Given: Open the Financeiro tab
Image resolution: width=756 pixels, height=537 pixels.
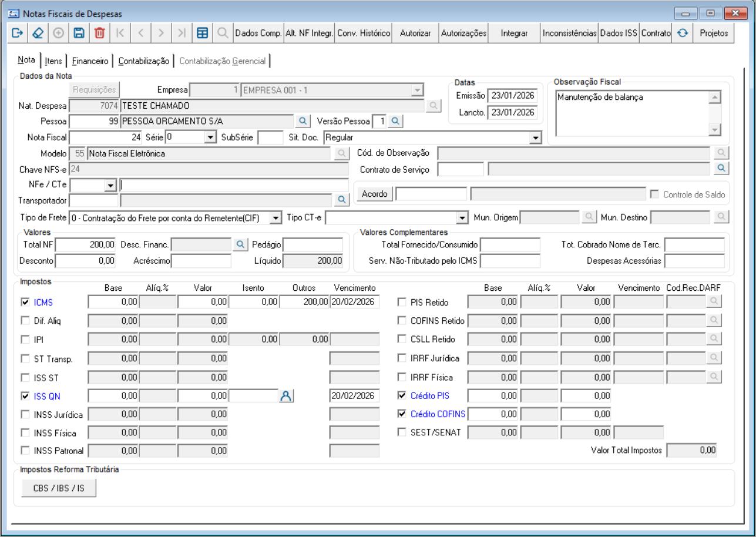Looking at the screenshot, I should pos(90,61).
